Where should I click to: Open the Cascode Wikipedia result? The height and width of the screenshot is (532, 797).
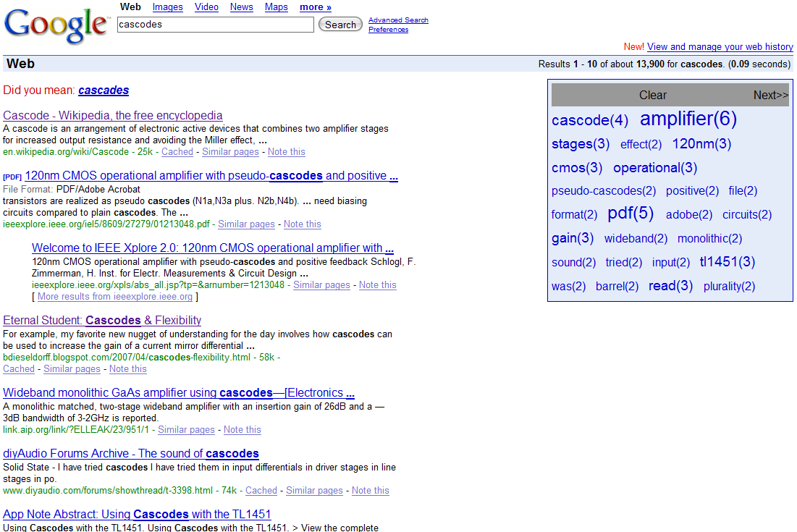click(x=113, y=115)
